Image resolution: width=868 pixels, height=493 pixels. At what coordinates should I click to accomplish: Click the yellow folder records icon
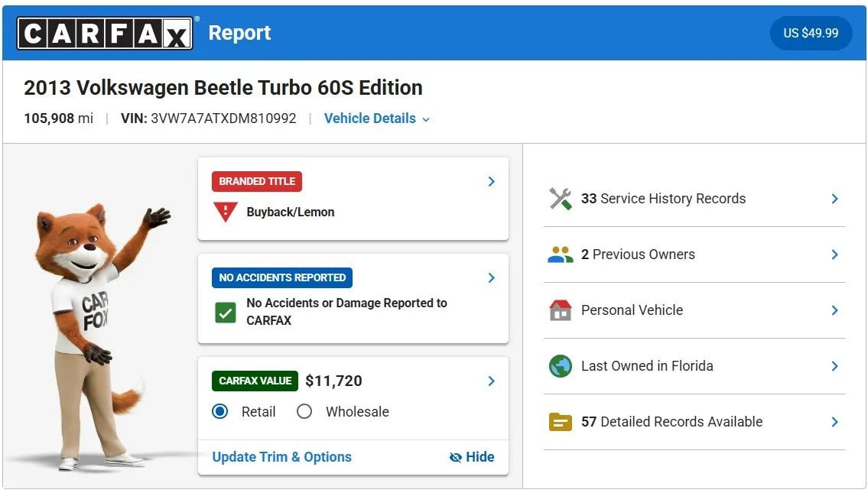pyautogui.click(x=561, y=422)
